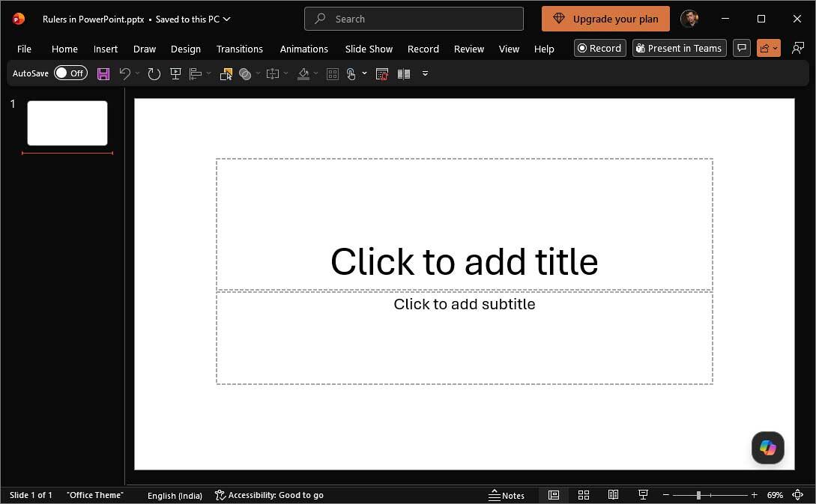Open the Selection Pane icon
This screenshot has height=504, width=816.
tap(226, 74)
